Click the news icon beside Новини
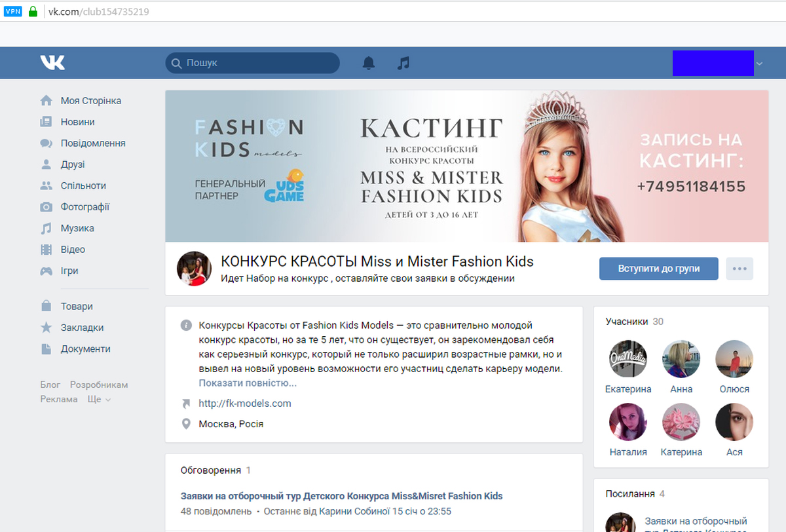This screenshot has width=786, height=532. [46, 122]
